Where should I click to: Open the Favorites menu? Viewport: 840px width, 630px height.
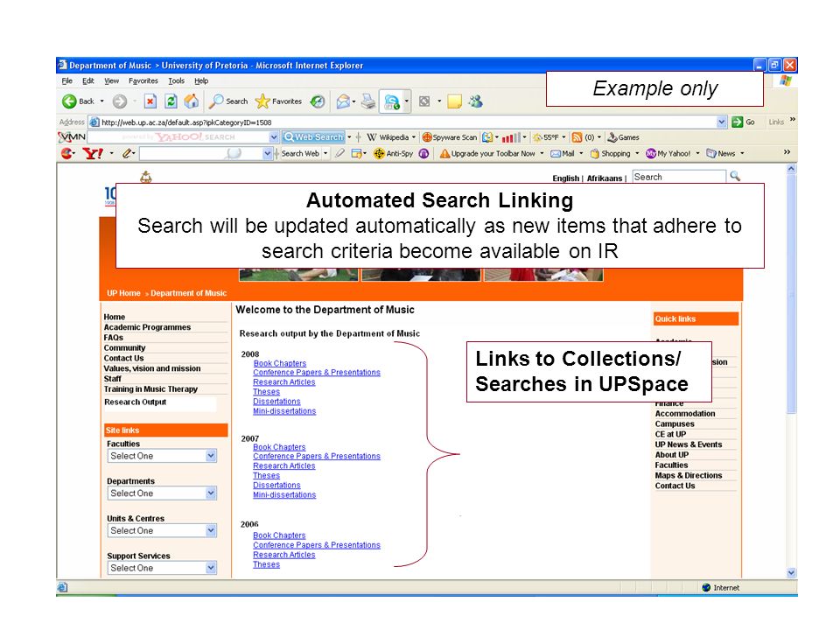coord(143,80)
